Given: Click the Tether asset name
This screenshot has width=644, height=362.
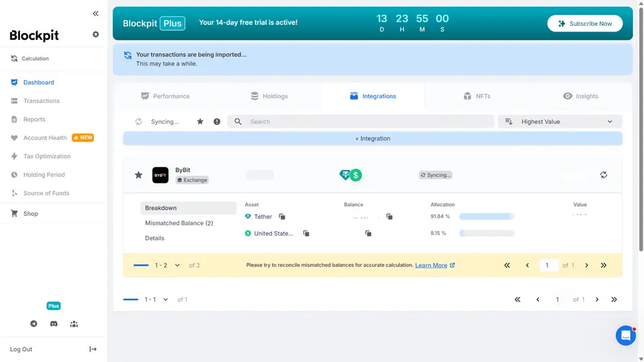Looking at the screenshot, I should [263, 216].
